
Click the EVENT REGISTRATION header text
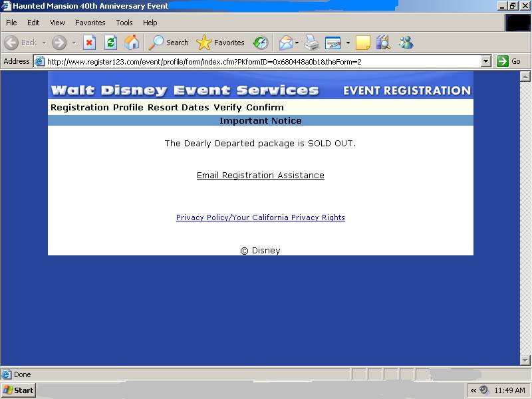click(x=407, y=90)
